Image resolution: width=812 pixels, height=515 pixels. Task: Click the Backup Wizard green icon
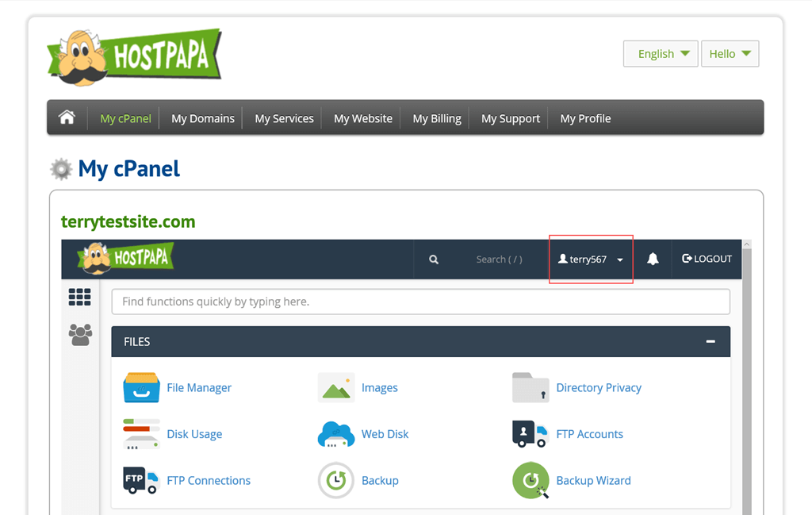click(530, 480)
